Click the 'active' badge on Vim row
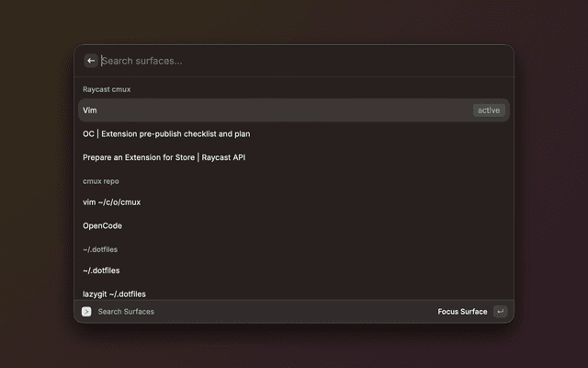Viewport: 588px width, 368px height. 489,110
